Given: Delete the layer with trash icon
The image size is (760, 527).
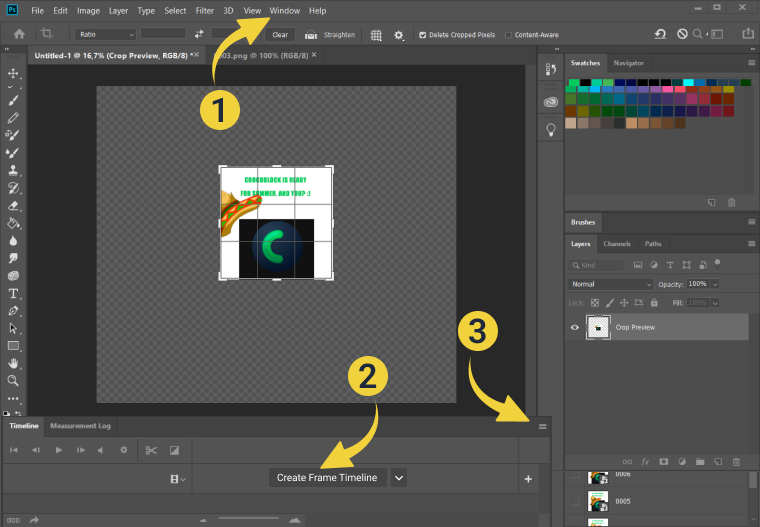Looking at the screenshot, I should point(736,462).
